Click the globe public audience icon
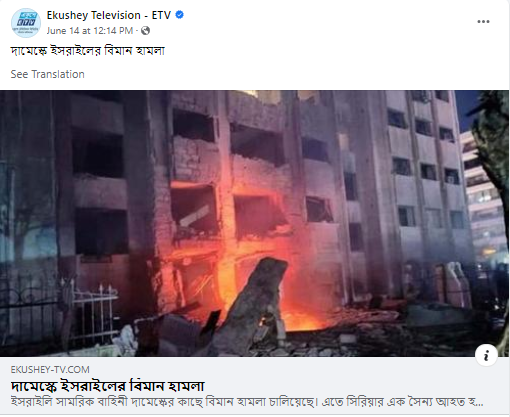Image resolution: width=510 pixels, height=417 pixels. tap(145, 31)
